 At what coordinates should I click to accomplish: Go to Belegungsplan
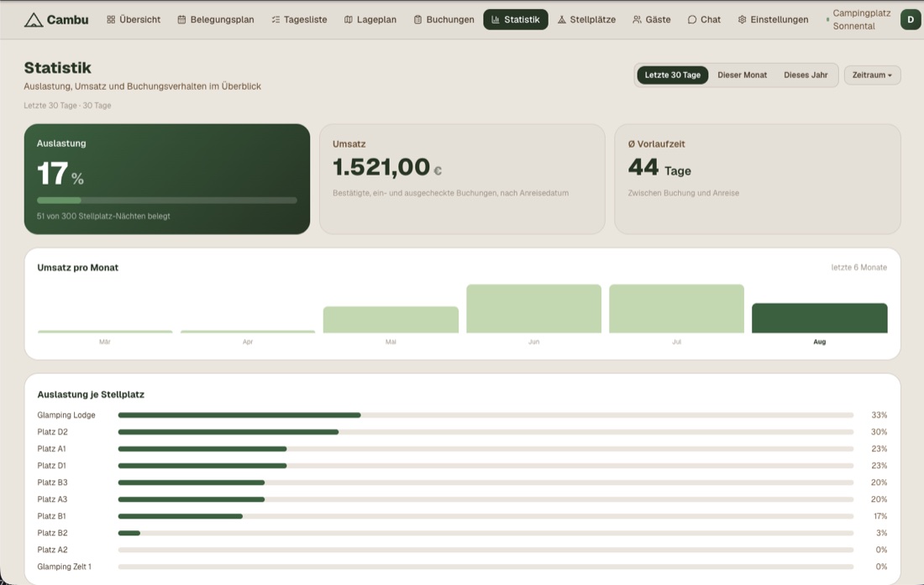pyautogui.click(x=216, y=19)
